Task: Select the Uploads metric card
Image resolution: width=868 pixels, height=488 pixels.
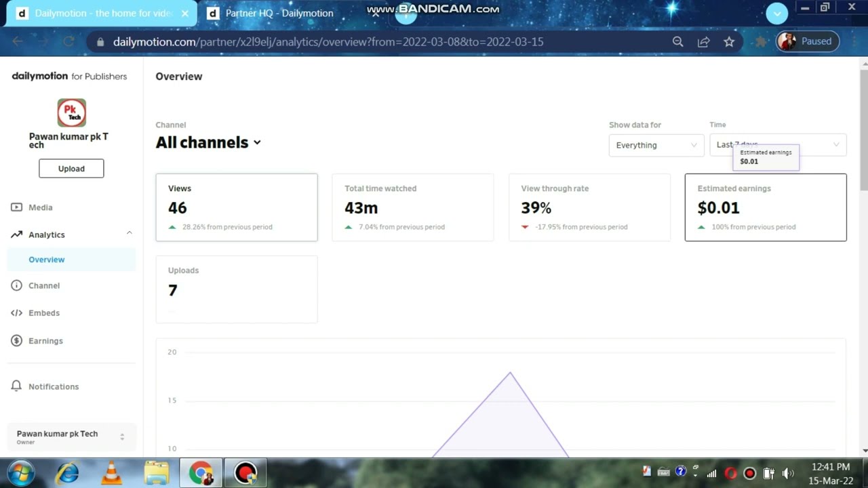Action: (237, 289)
